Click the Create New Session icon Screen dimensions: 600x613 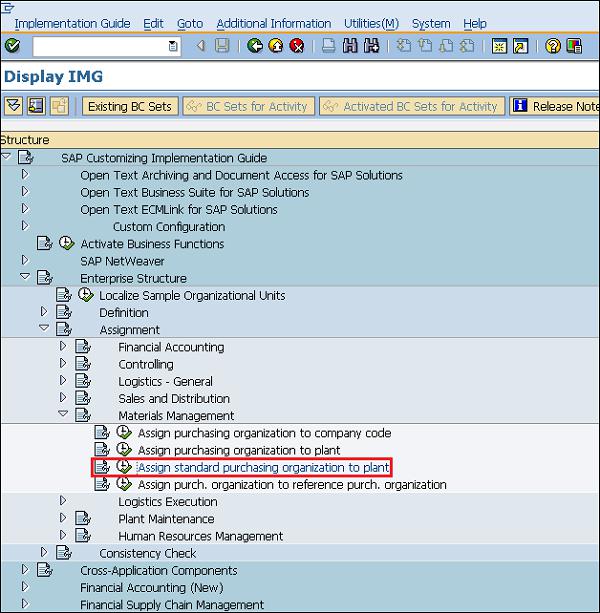pos(499,46)
